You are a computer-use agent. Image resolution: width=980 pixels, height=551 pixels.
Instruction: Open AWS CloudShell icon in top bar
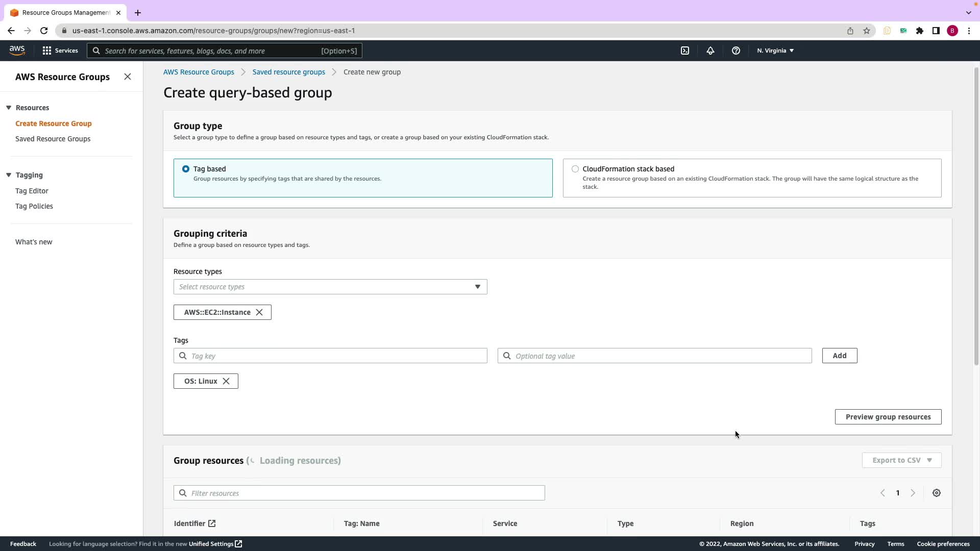[685, 51]
